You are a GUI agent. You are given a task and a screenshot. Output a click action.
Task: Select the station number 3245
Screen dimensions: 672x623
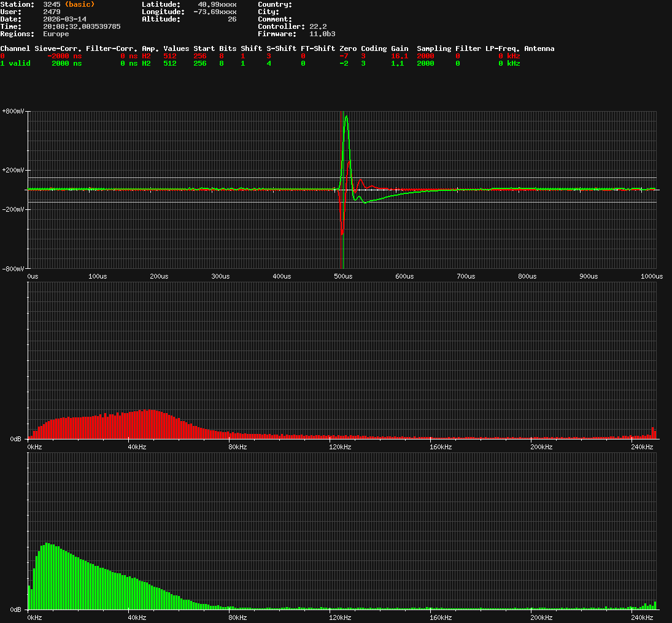[52, 4]
